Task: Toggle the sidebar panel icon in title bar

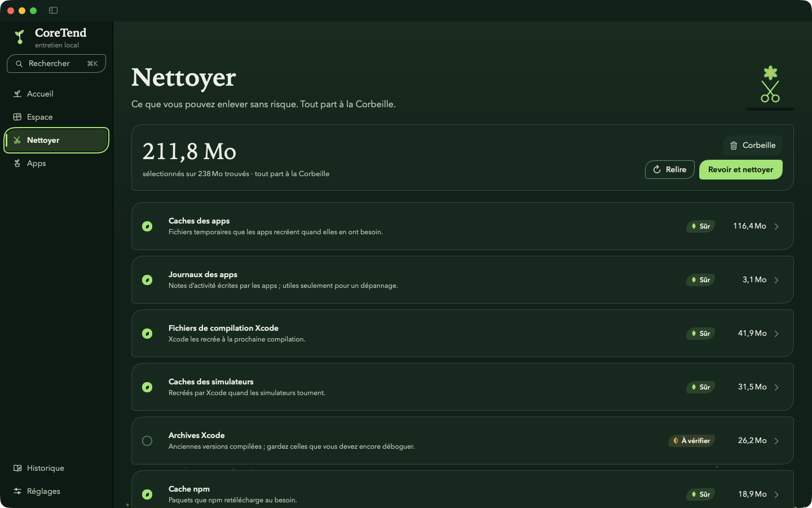Action: coord(53,10)
